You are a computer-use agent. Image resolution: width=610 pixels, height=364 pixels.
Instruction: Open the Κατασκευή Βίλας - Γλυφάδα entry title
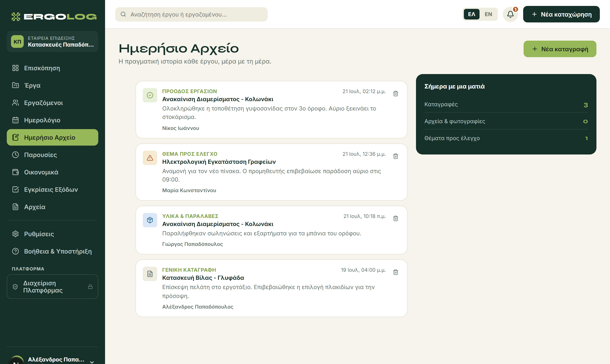pyautogui.click(x=203, y=278)
